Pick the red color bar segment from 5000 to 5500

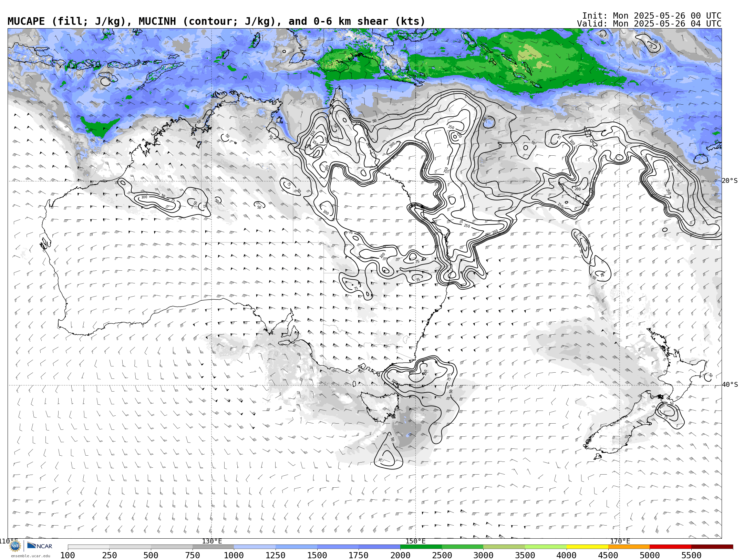(670, 547)
